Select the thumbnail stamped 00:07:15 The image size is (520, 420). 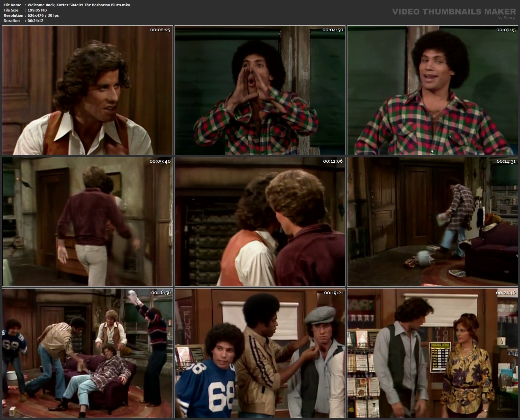[x=433, y=90]
